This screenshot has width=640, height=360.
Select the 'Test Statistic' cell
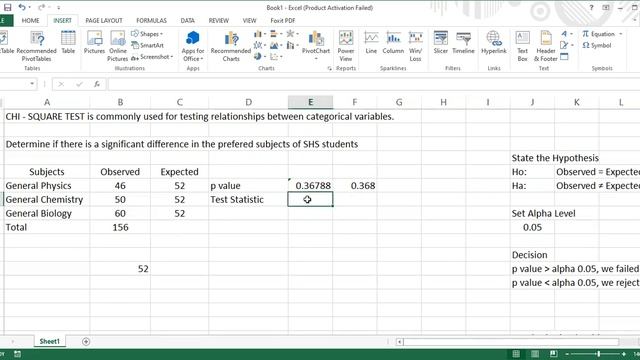[x=248, y=200]
